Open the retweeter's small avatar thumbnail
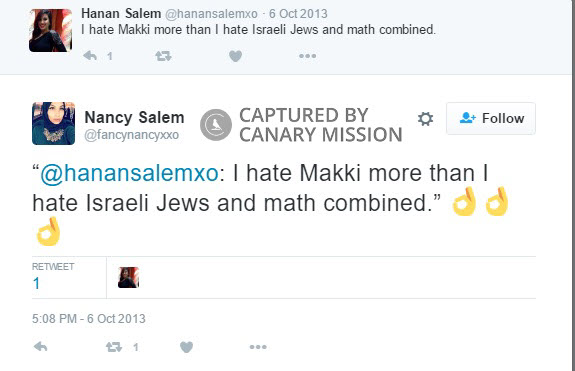The width and height of the screenshot is (575, 371). click(128, 278)
